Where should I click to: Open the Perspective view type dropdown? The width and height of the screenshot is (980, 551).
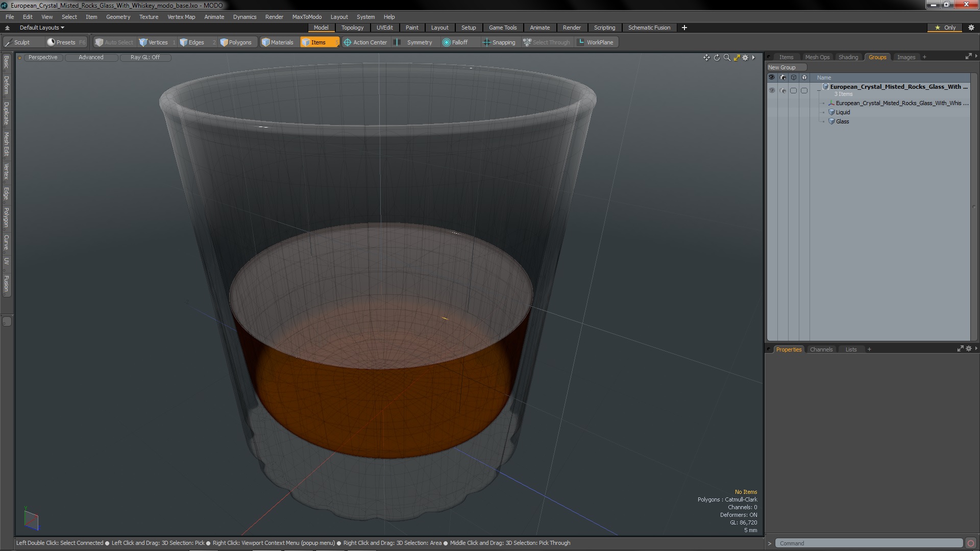coord(43,57)
